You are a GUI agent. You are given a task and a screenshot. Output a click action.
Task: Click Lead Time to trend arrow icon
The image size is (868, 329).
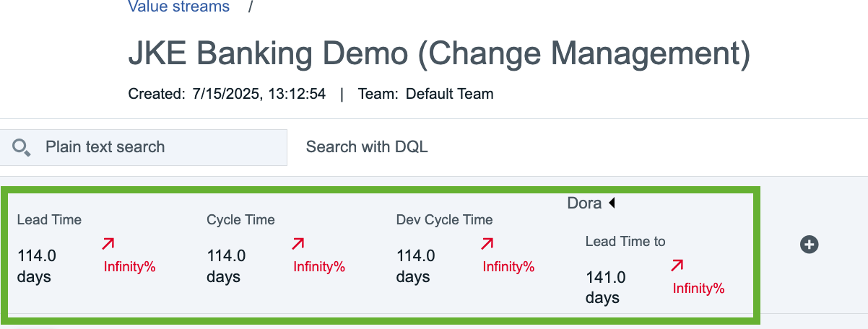(x=677, y=266)
